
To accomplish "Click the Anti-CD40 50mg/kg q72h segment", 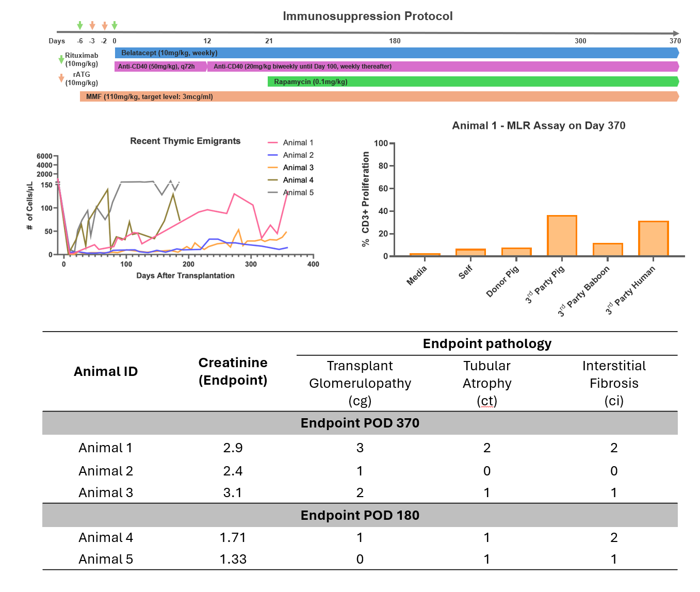I will (x=160, y=67).
